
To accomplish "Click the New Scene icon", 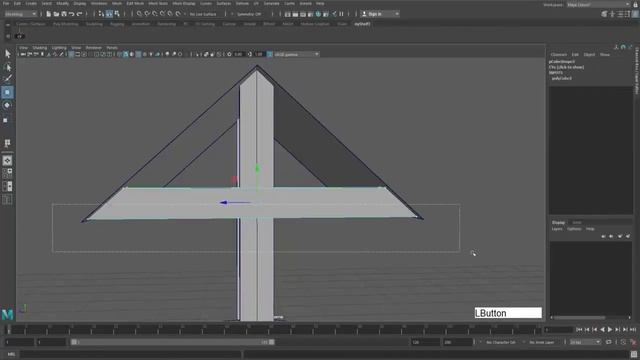I will tap(49, 14).
